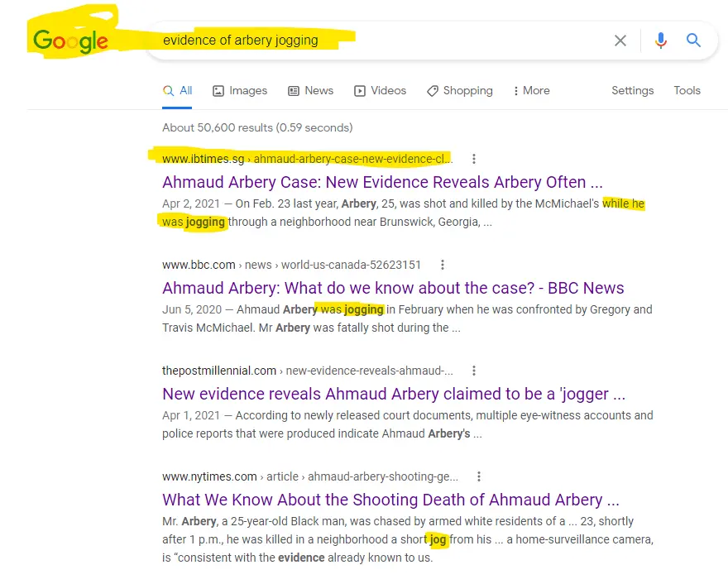This screenshot has height=584, width=728.
Task: Start voice search with the microphone icon
Action: (x=661, y=41)
